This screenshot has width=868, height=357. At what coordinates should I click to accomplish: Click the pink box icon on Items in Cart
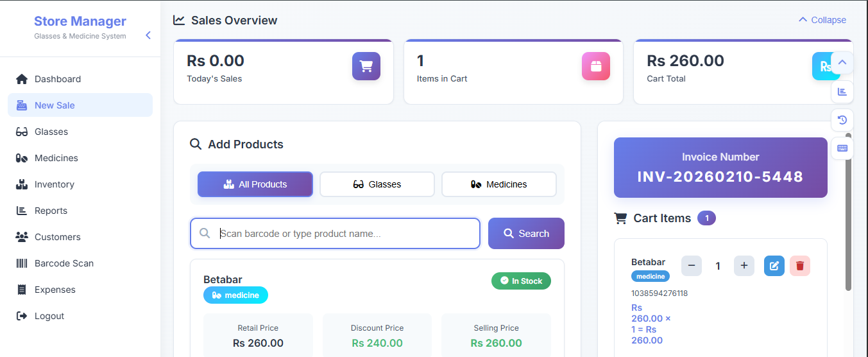coord(595,66)
